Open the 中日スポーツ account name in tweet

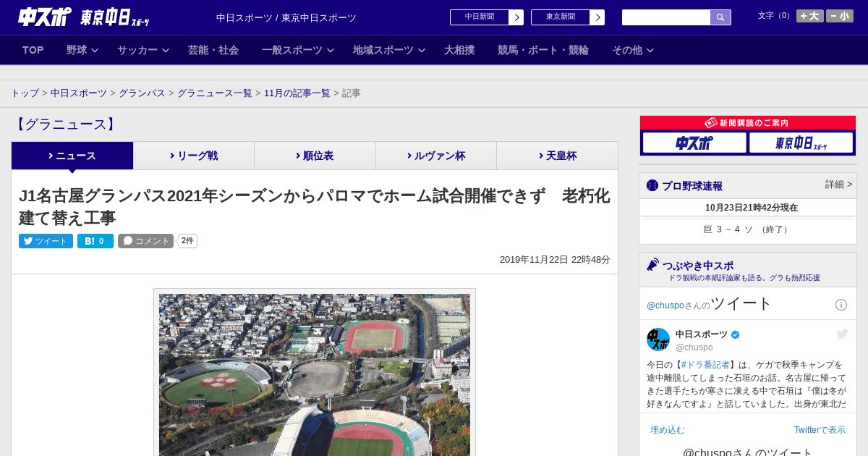pos(702,334)
